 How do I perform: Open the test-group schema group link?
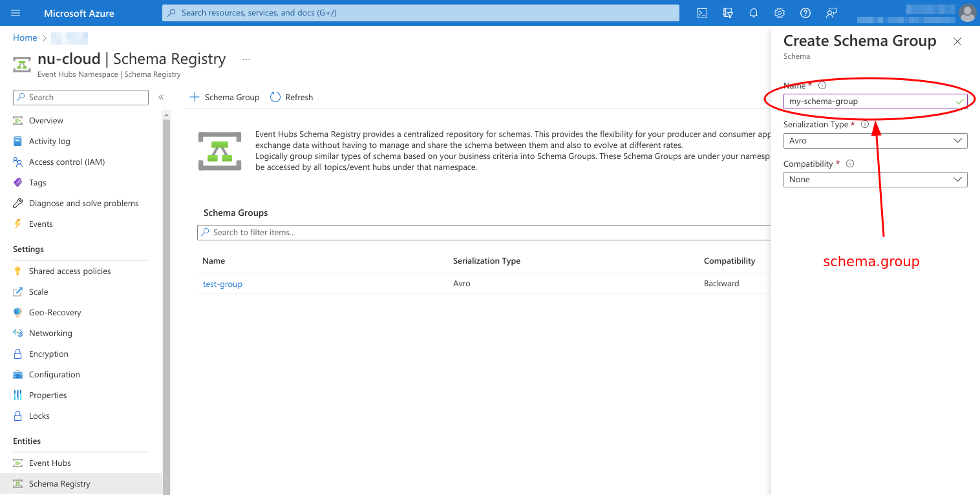click(x=222, y=284)
